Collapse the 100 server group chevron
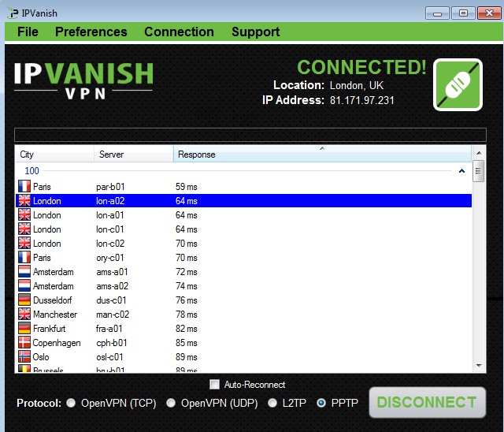Screen dimensions: 504x432 [461, 171]
